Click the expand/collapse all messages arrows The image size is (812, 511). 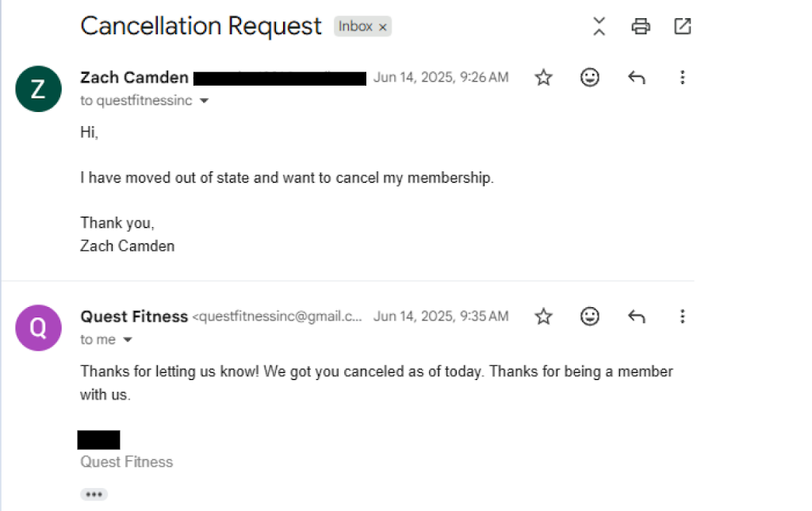point(599,26)
